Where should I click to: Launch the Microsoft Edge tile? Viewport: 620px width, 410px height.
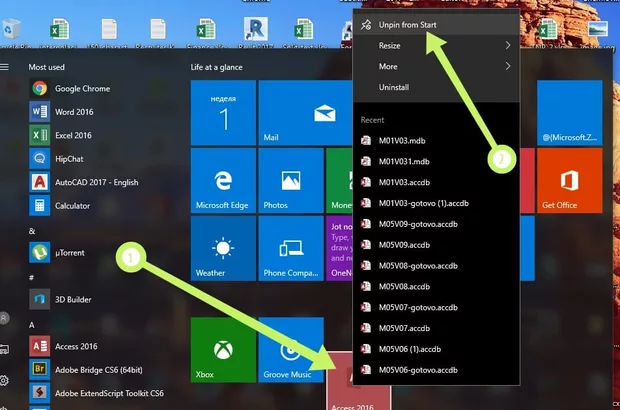point(223,181)
